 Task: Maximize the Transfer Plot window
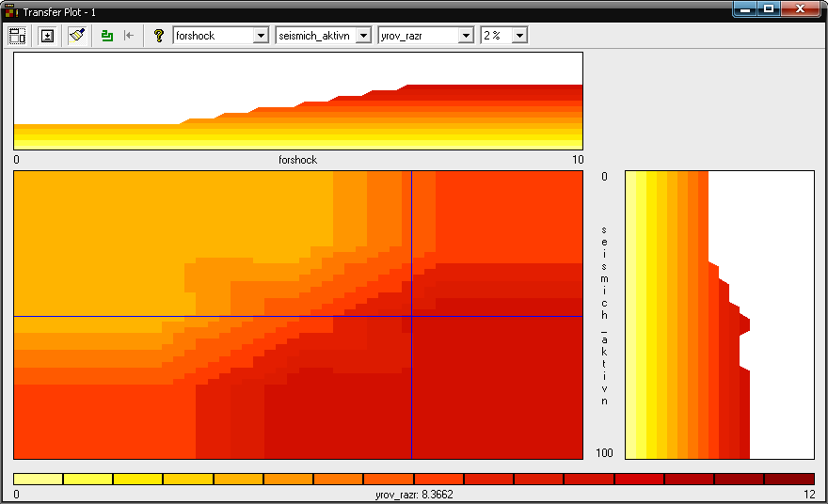tap(769, 9)
